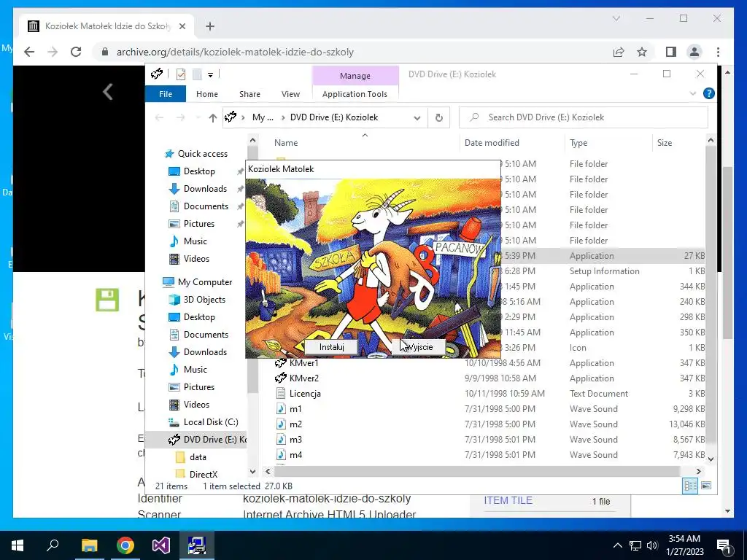Select the KMver1 application file
Screen dimensions: 747x560
(x=304, y=363)
